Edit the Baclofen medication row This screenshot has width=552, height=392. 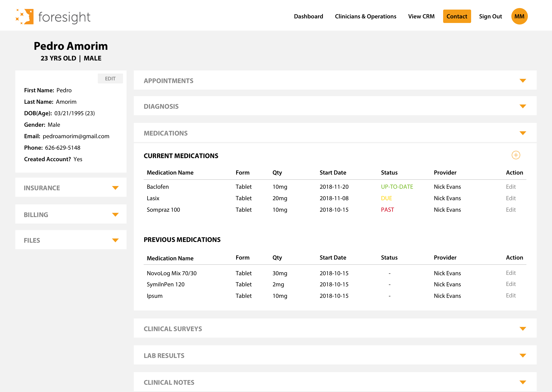click(x=510, y=187)
